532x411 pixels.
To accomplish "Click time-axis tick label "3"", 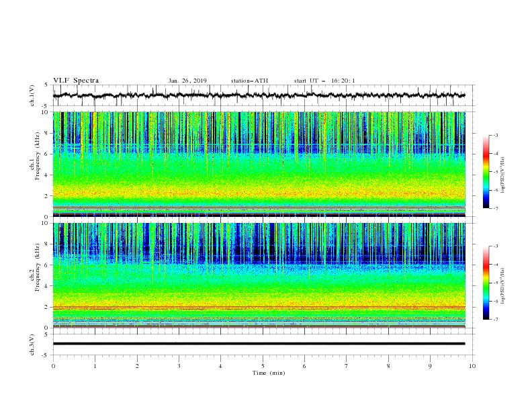I will (179, 366).
